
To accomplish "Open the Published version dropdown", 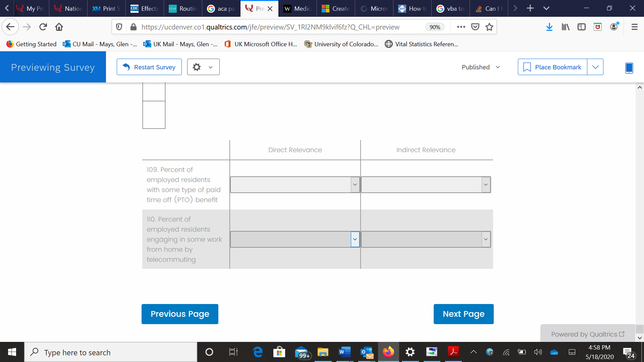I will tap(481, 67).
